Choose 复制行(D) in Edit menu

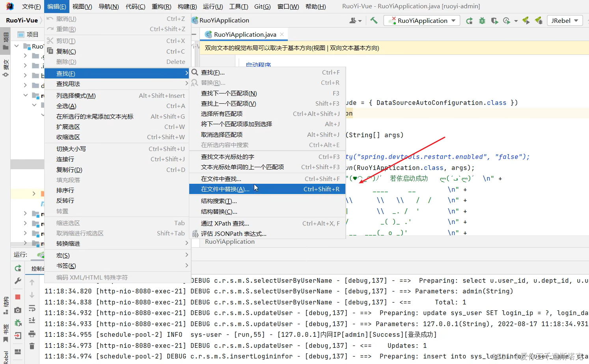pos(117,170)
